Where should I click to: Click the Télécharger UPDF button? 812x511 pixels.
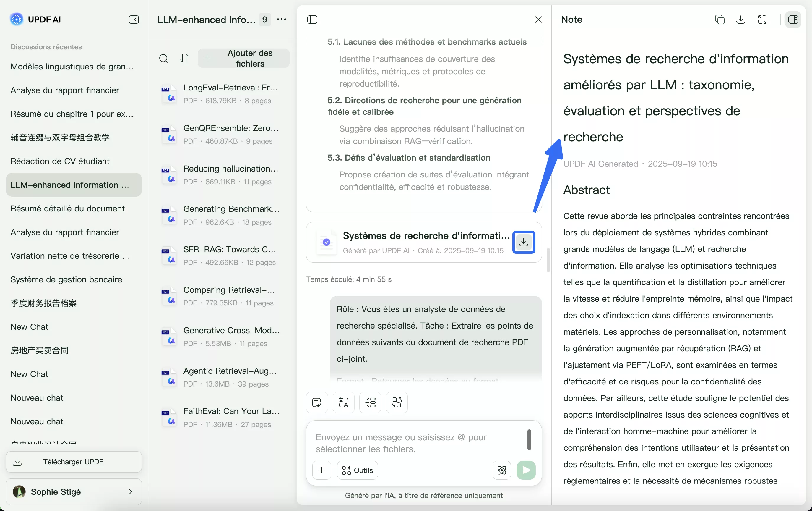click(73, 462)
